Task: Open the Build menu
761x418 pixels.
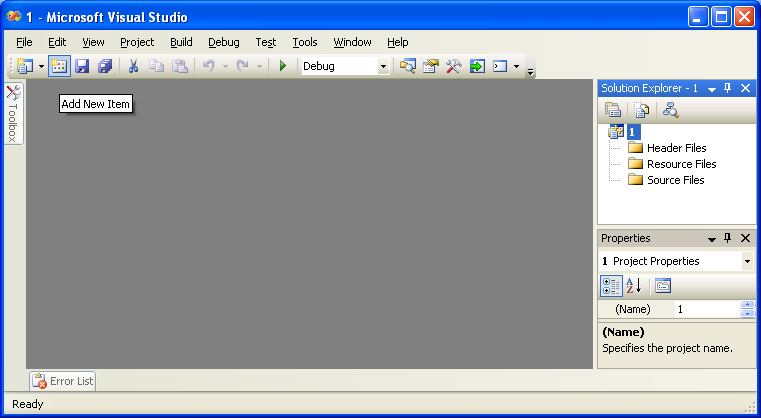Action: (181, 42)
